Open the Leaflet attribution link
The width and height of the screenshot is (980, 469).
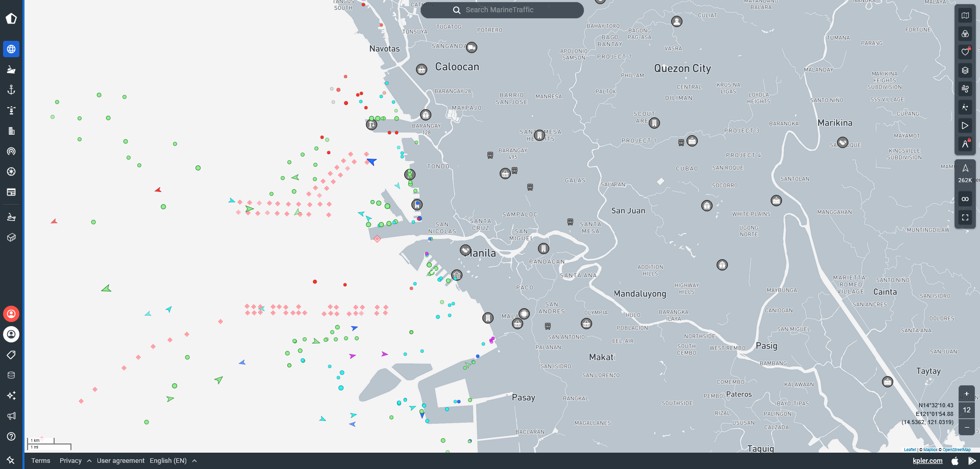click(x=910, y=450)
